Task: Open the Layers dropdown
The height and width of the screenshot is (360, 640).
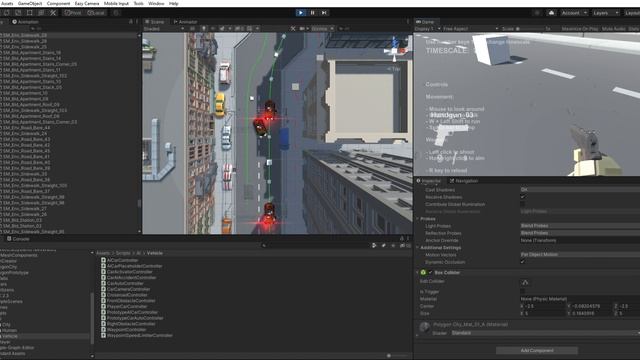Action: pyautogui.click(x=606, y=13)
